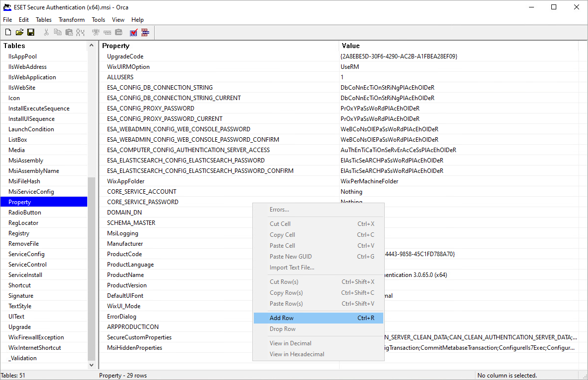Screen dimensions: 588x380
Task: Open the Transform menu
Action: 71,20
